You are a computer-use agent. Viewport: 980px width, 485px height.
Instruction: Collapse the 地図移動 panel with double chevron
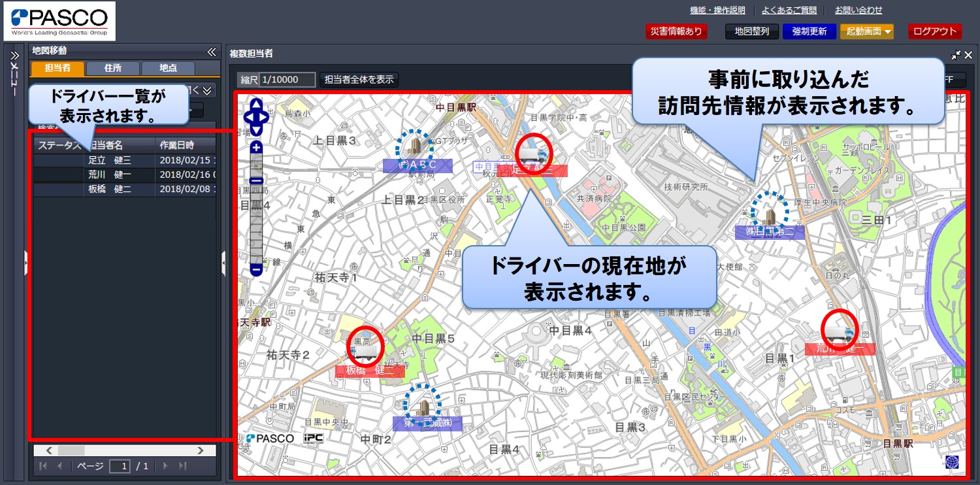(x=211, y=52)
